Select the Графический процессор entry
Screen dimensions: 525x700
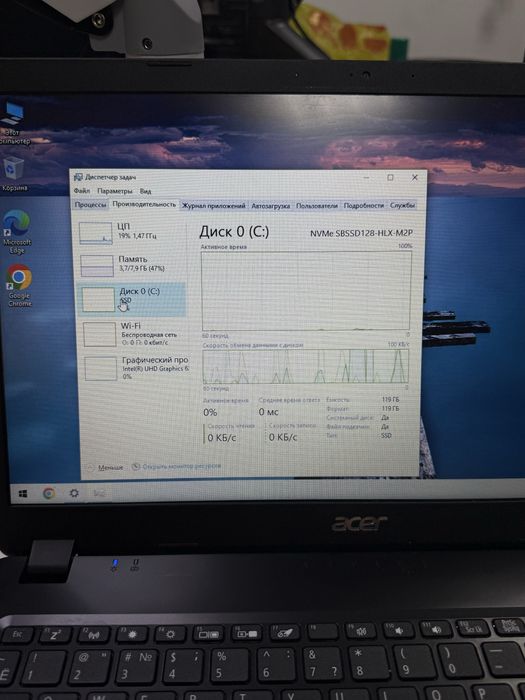[134, 368]
